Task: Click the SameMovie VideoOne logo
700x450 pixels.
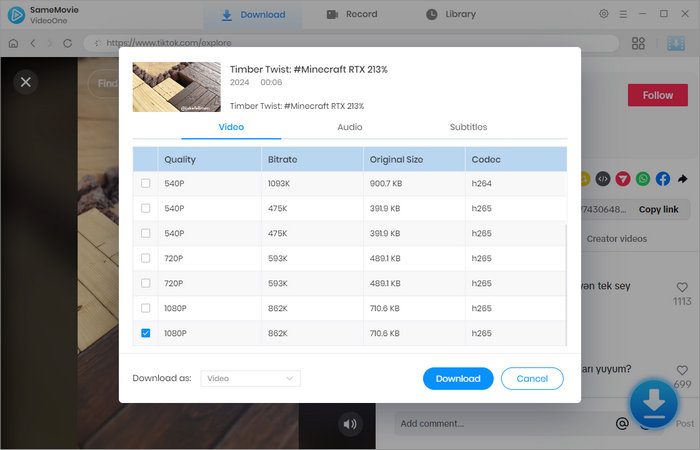Action: pyautogui.click(x=17, y=15)
